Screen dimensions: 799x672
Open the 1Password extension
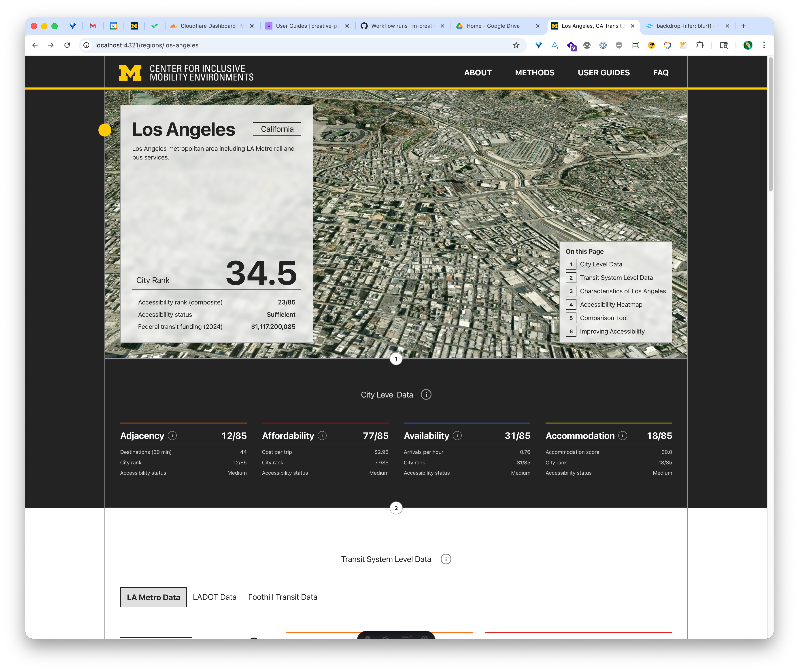coord(603,45)
